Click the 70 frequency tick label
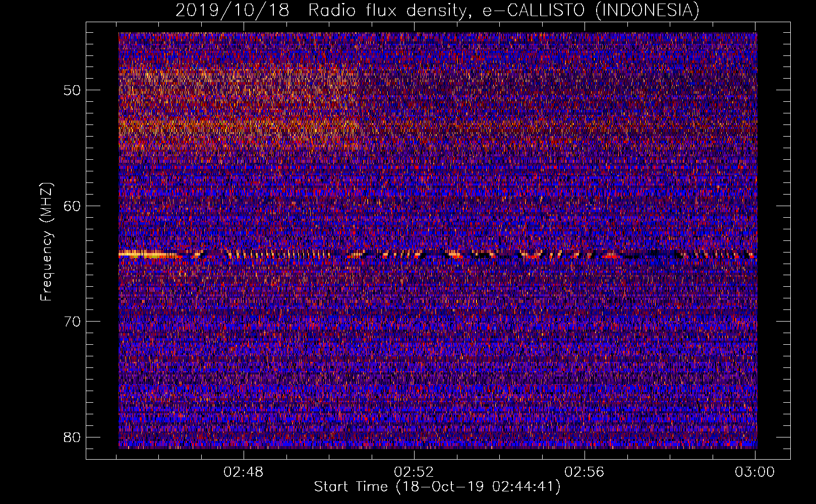The width and height of the screenshot is (816, 504). pyautogui.click(x=73, y=321)
